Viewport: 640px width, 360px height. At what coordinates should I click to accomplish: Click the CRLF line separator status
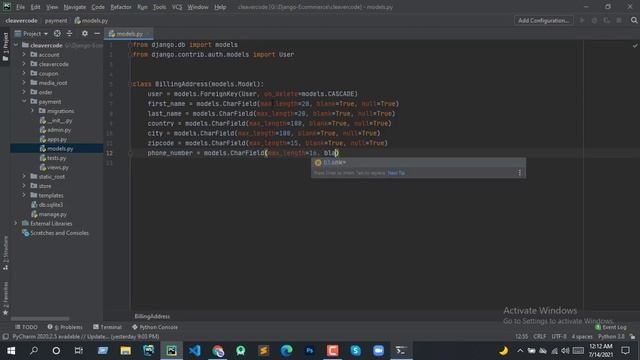[x=540, y=337]
